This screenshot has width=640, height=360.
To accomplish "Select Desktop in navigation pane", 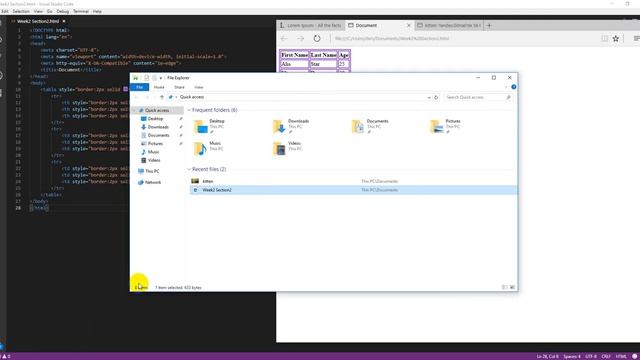I will pos(155,119).
